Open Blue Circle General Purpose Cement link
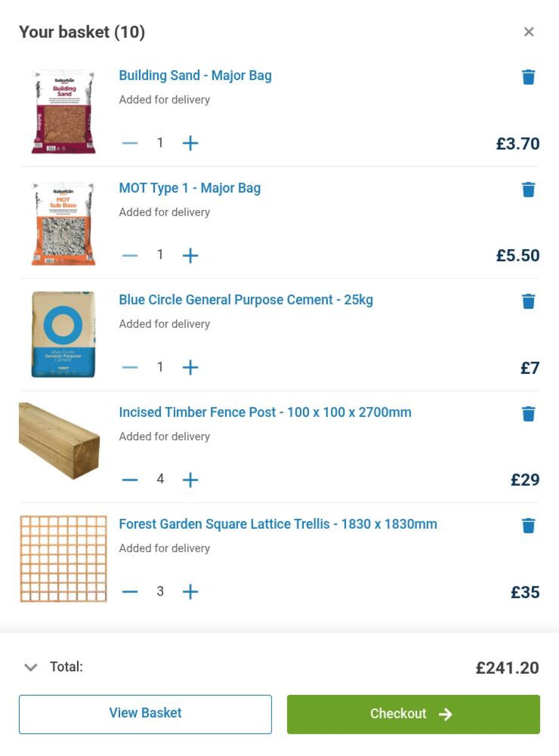This screenshot has height=756, width=559. pyautogui.click(x=246, y=300)
